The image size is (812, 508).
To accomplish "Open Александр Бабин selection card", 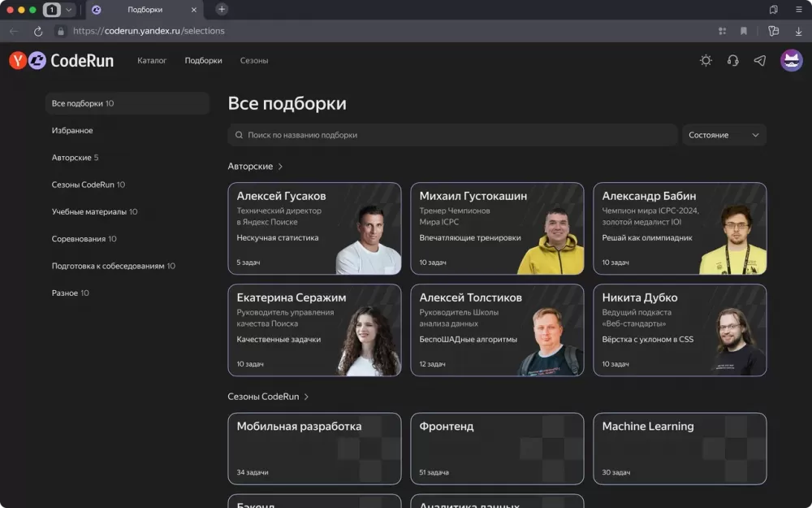I will [680, 228].
